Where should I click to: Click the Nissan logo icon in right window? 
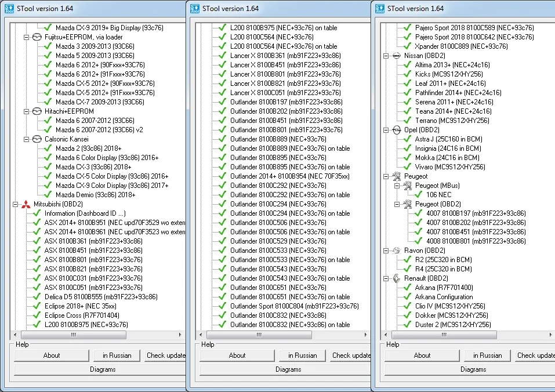pyautogui.click(x=397, y=56)
